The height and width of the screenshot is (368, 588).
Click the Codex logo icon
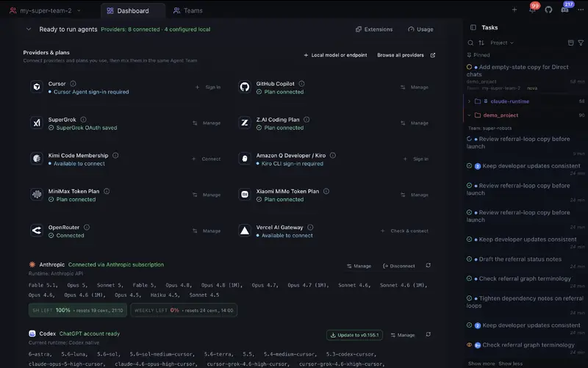tap(32, 333)
